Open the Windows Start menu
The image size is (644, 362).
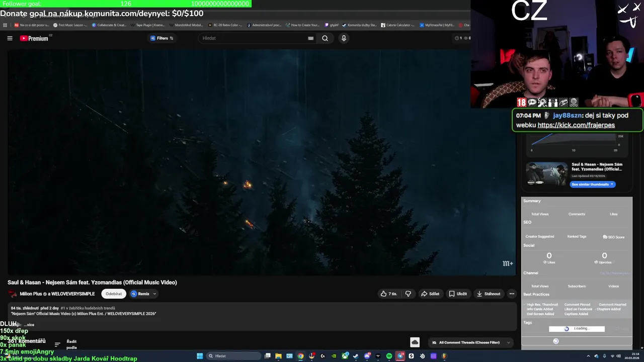(x=200, y=356)
